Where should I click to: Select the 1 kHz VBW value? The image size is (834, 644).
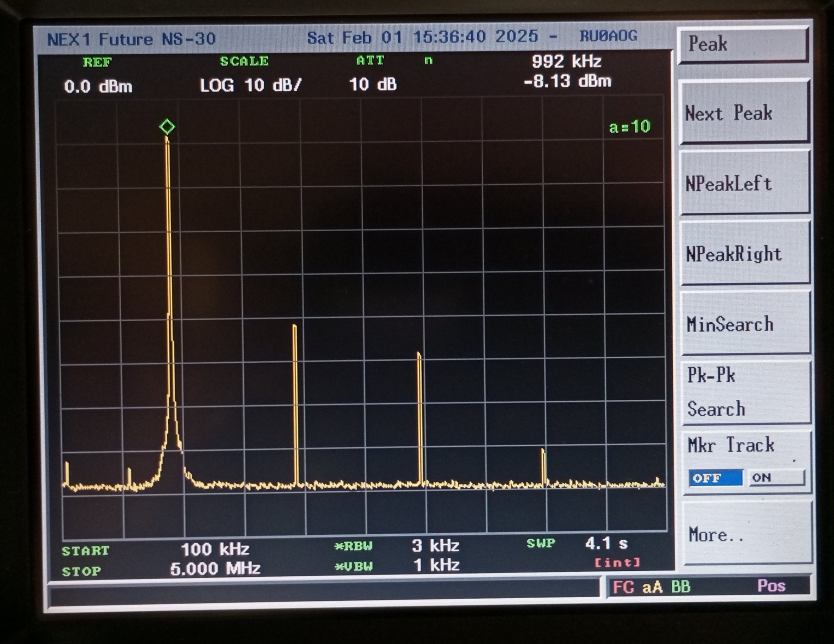tap(436, 565)
